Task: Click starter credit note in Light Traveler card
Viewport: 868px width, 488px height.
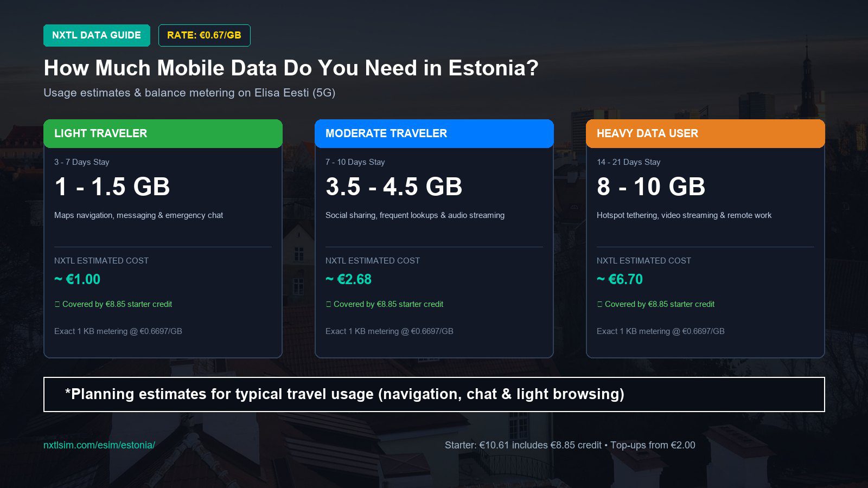Action: click(113, 304)
